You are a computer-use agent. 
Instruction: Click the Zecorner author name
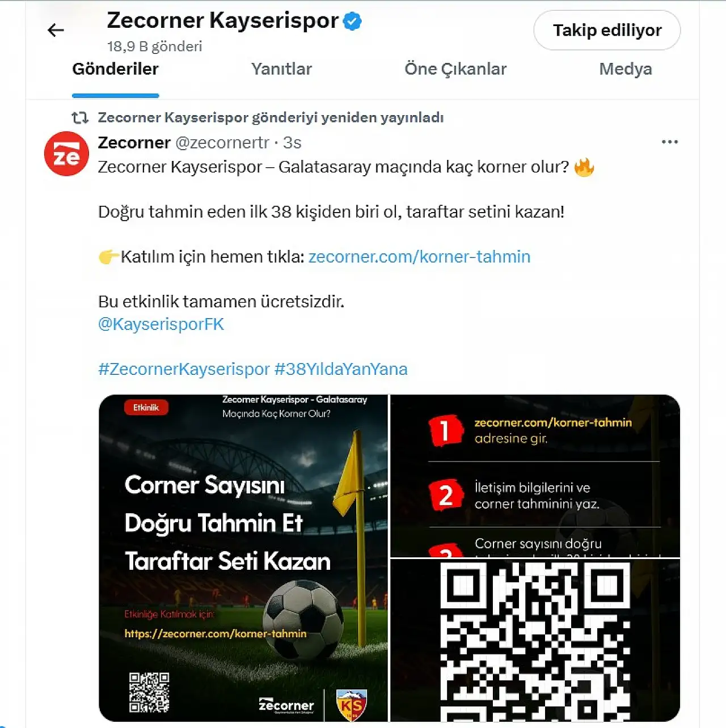pos(134,143)
